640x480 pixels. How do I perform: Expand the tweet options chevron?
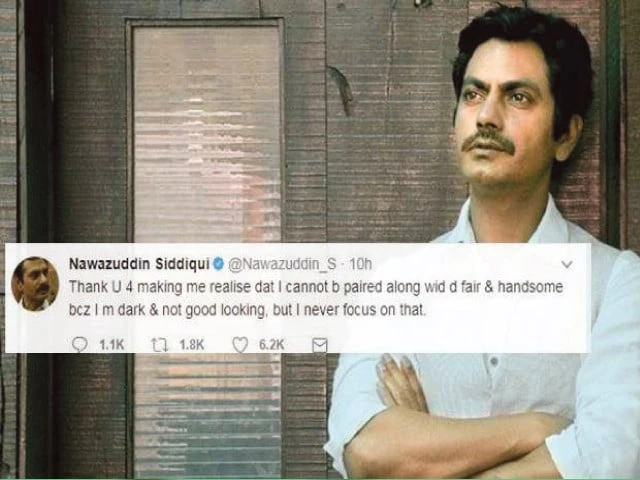pos(567,264)
